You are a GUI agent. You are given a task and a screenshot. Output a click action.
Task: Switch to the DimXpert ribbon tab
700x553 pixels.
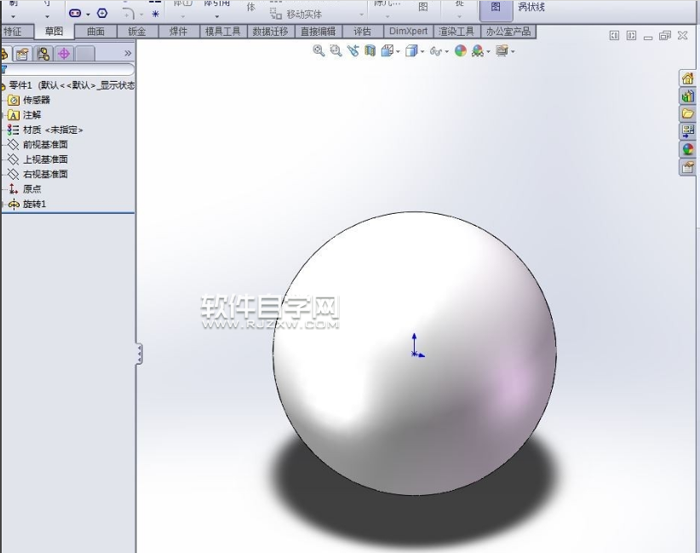tap(408, 32)
